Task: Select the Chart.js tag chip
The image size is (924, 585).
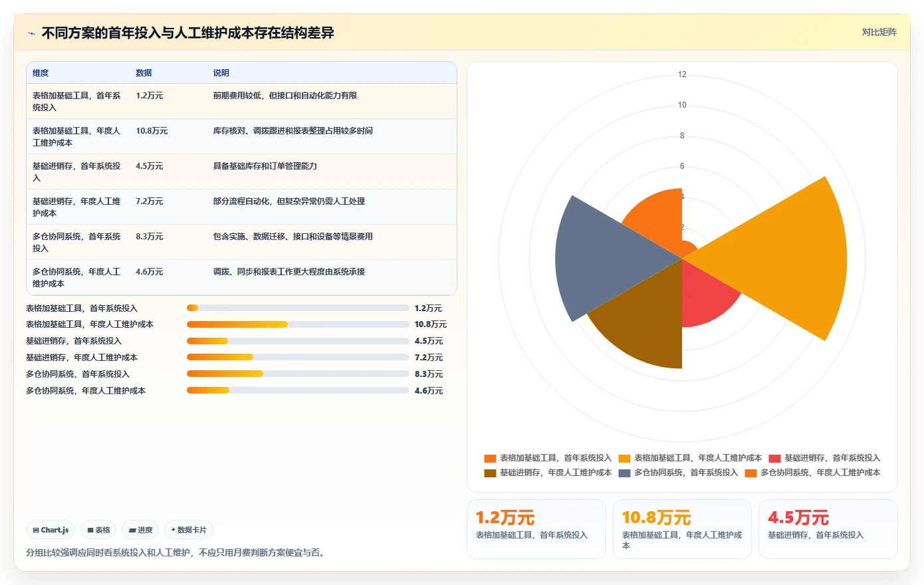Action: tap(51, 530)
